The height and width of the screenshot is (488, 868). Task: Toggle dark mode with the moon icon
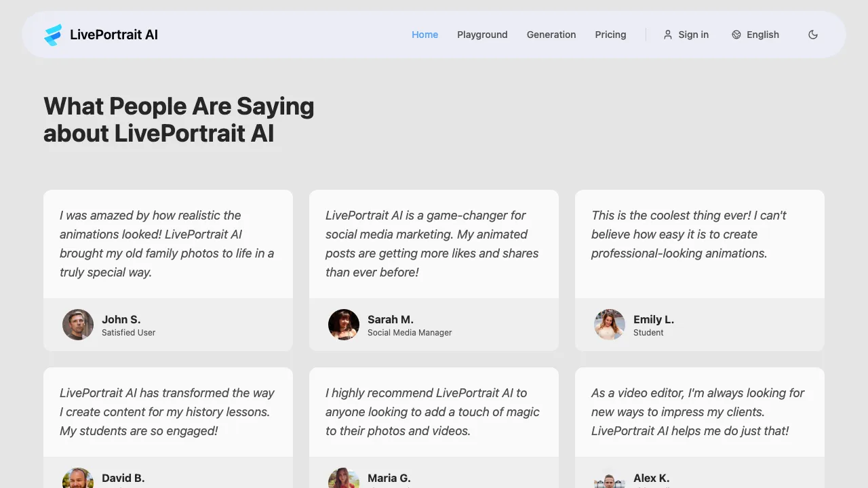coord(813,35)
